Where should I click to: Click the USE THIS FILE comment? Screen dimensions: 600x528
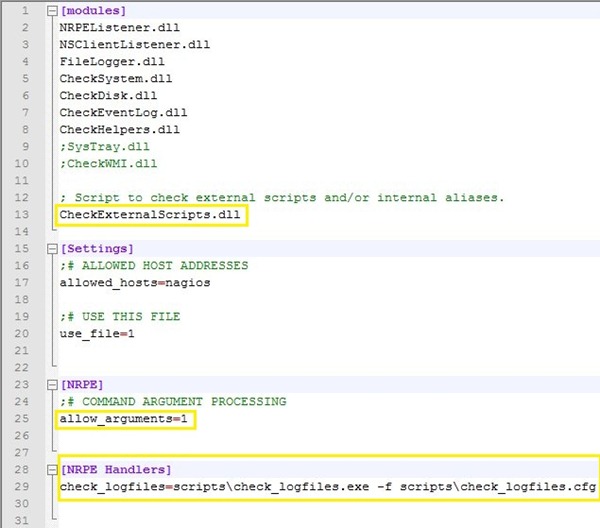point(120,317)
